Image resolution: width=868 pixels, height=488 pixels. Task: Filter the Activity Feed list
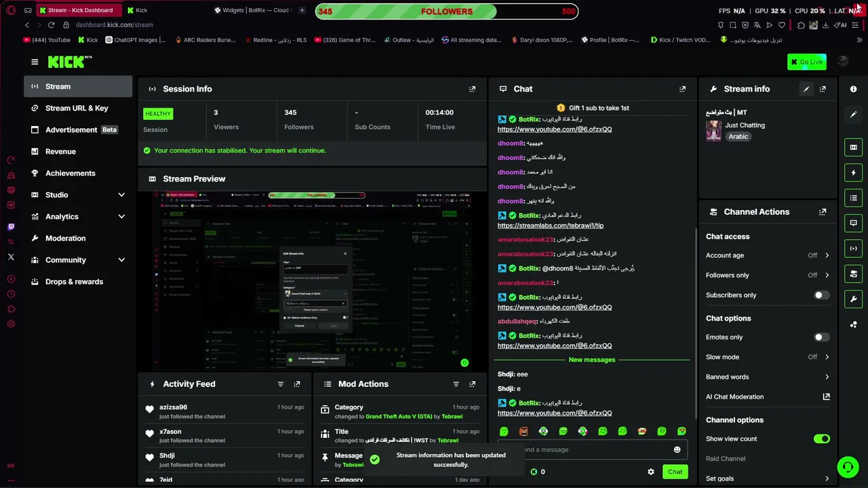281,384
